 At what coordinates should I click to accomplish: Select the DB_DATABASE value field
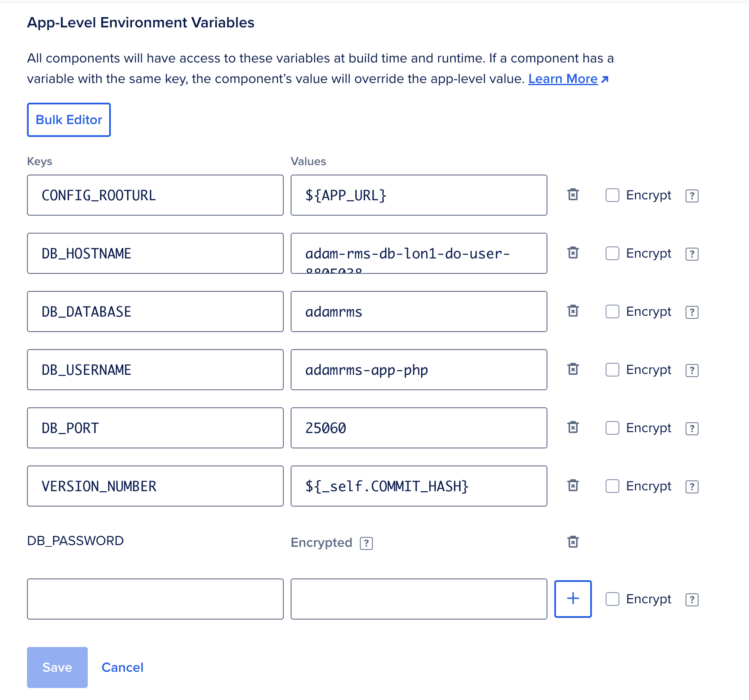click(419, 311)
